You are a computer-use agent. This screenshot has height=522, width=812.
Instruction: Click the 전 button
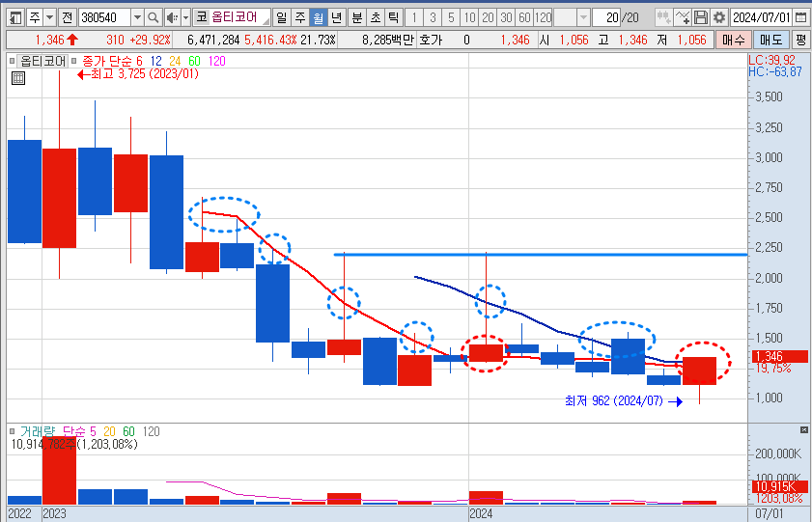click(68, 17)
